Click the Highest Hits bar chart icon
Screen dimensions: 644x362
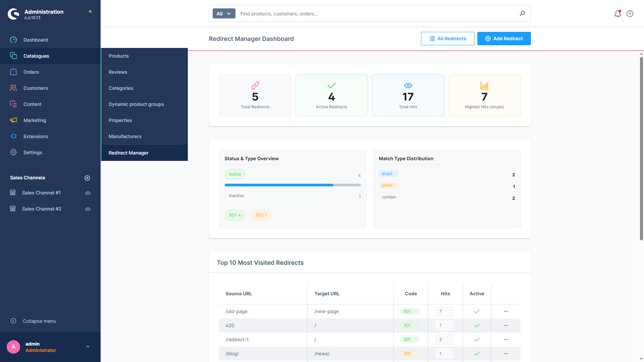pos(485,85)
